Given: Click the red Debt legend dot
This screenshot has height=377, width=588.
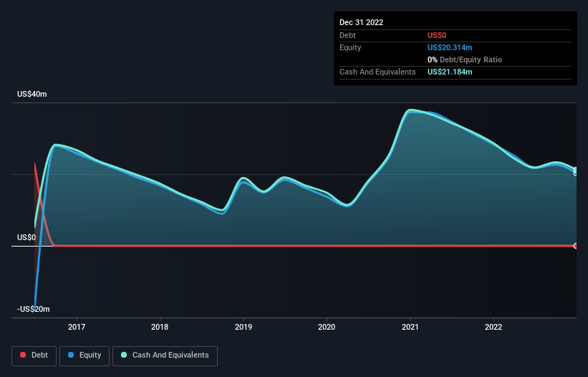Looking at the screenshot, I should pyautogui.click(x=23, y=355).
